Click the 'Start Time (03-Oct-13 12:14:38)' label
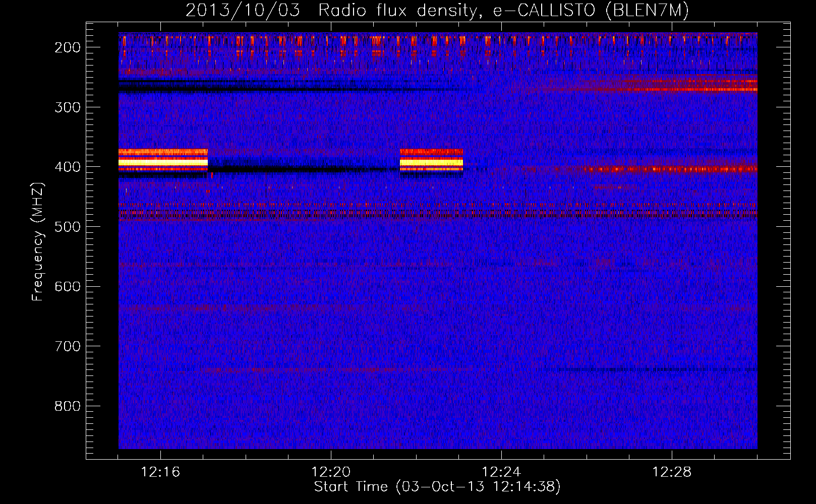The image size is (816, 504). click(x=437, y=487)
